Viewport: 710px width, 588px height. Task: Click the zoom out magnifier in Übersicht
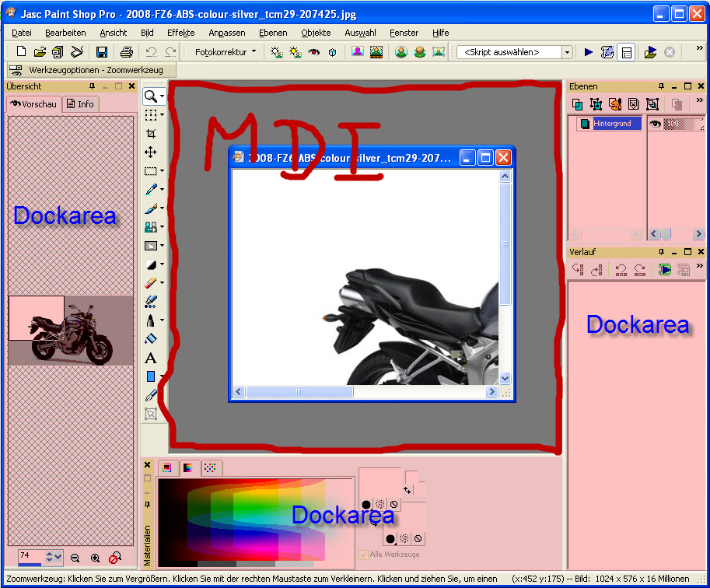click(75, 558)
